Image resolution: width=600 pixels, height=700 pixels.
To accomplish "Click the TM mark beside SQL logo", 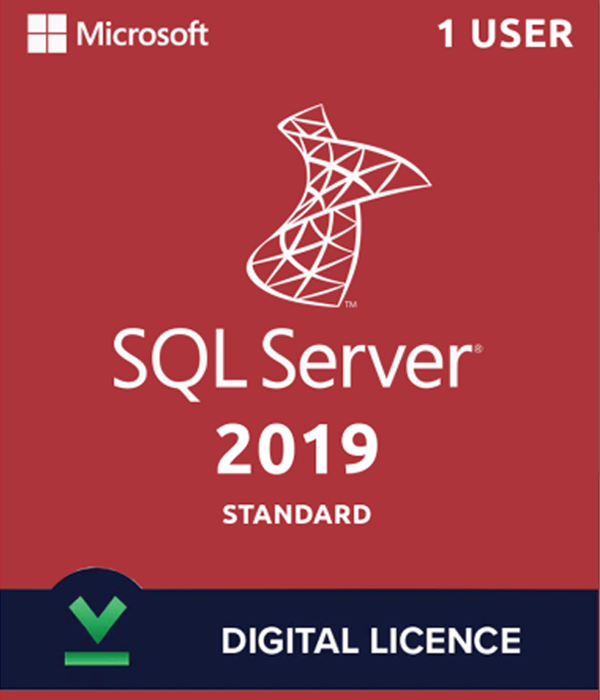I will [351, 304].
